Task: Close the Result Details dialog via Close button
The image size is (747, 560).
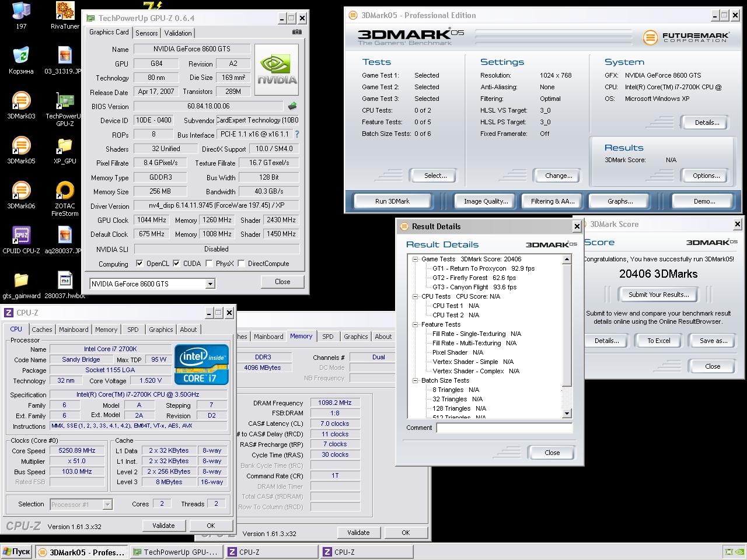Action: (x=552, y=453)
